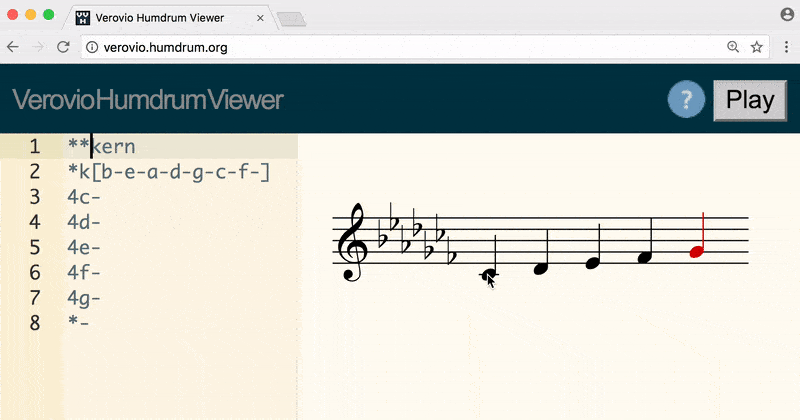The image size is (800, 420).
Task: Click line number 1 in the gutter
Action: 35,146
